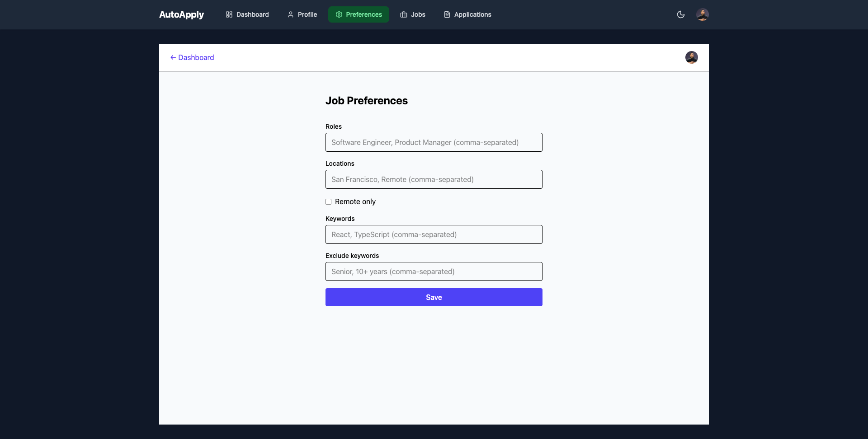Go to the Profile nav label
The height and width of the screenshot is (439, 868).
point(307,14)
